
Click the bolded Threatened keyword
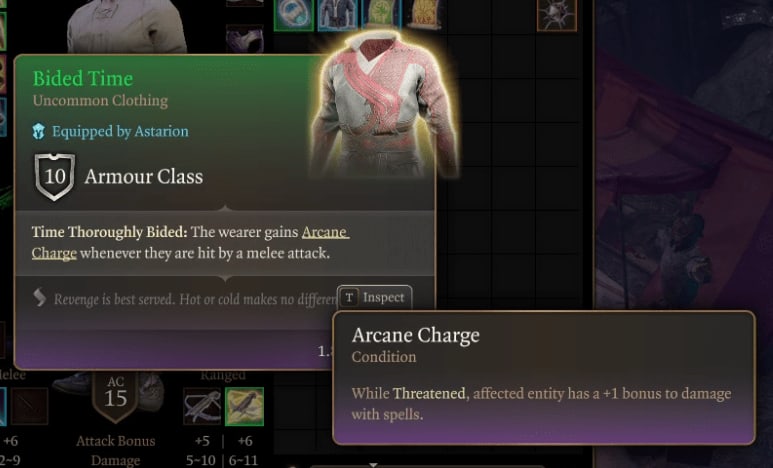[x=429, y=394]
